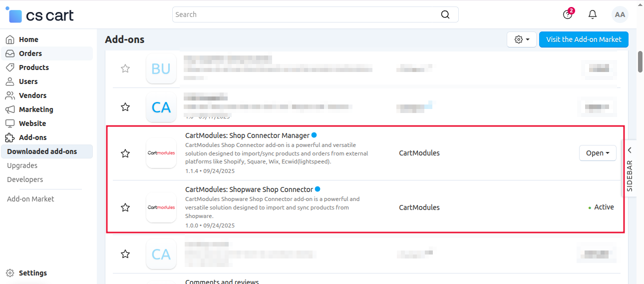The height and width of the screenshot is (284, 644).
Task: Click the Add-ons page heading
Action: coord(125,39)
